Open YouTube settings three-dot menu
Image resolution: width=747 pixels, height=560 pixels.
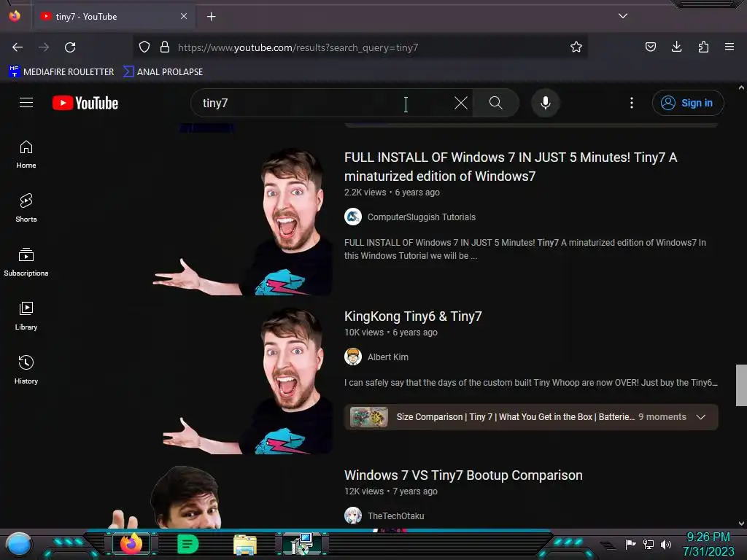[x=632, y=103]
